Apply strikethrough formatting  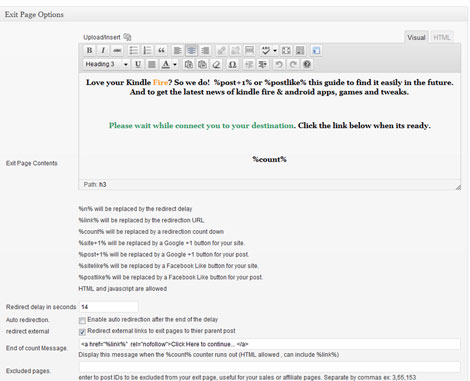pos(117,50)
